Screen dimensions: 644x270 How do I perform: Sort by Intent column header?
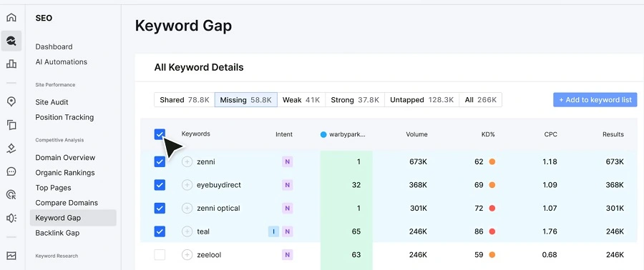pyautogui.click(x=284, y=134)
